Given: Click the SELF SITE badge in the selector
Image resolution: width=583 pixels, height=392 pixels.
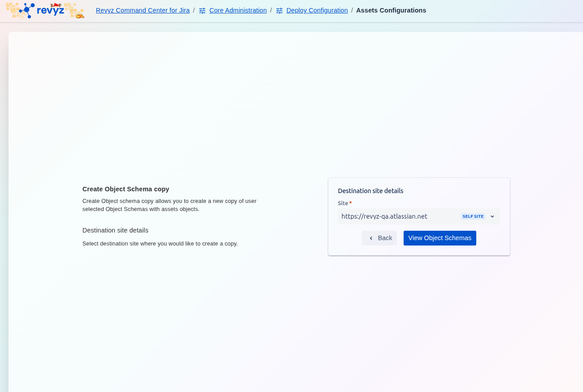Looking at the screenshot, I should tap(473, 216).
